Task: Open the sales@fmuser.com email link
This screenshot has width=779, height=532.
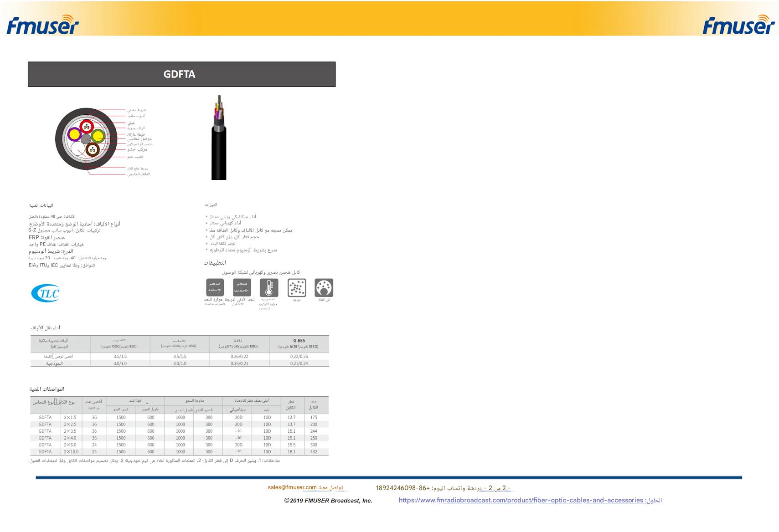Action: [x=292, y=487]
